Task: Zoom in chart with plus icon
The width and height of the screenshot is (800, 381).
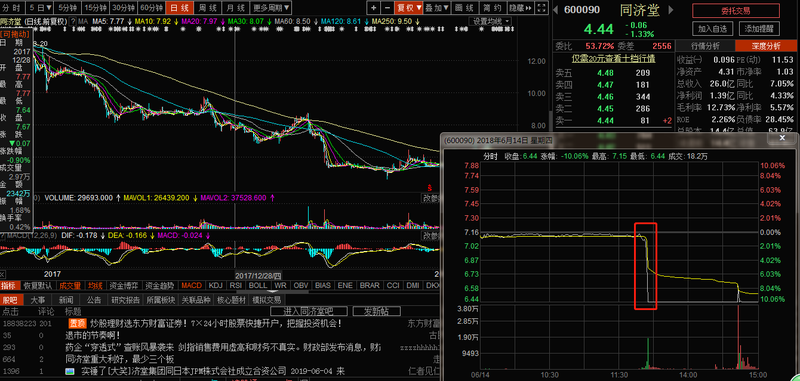Action: tap(373, 8)
